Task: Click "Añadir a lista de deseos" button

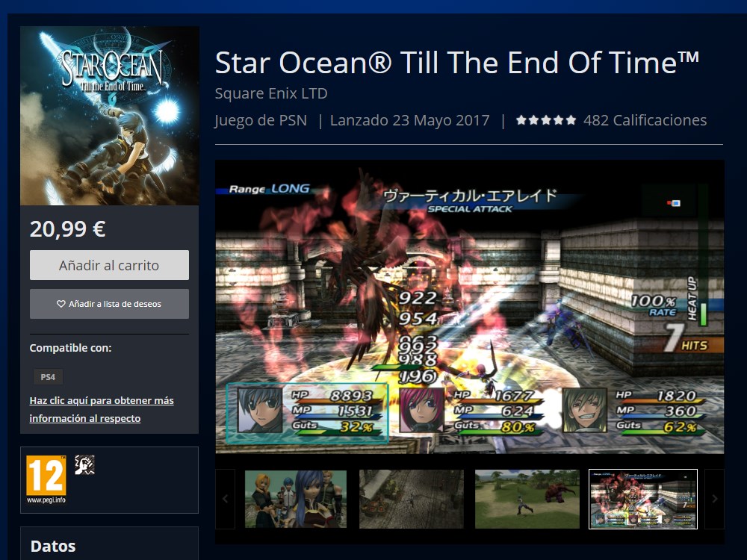Action: click(110, 304)
